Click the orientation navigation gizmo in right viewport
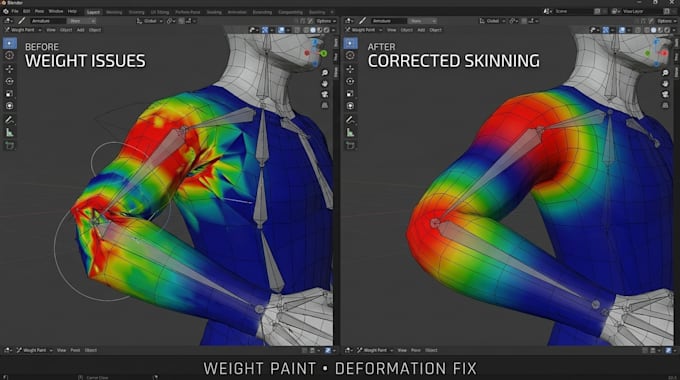 pos(657,53)
